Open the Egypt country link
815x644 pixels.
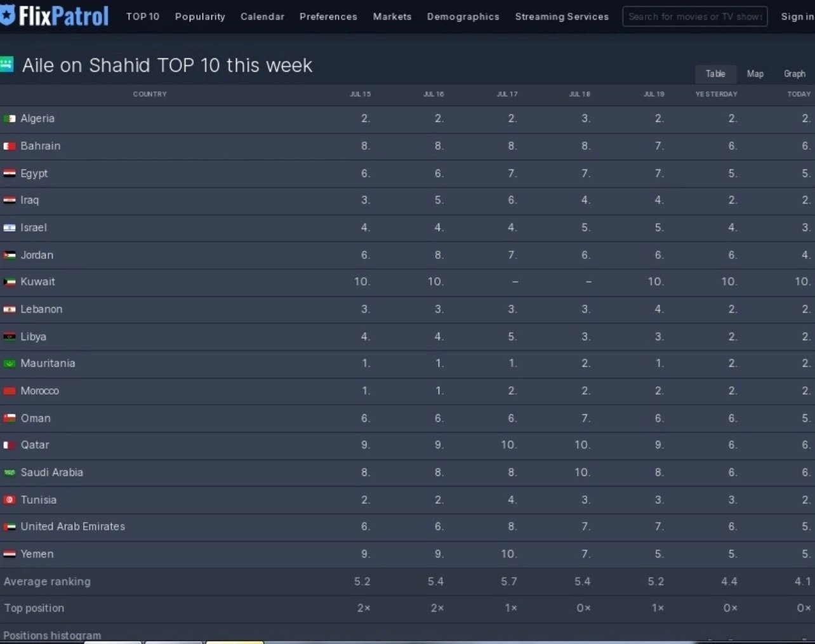click(x=34, y=173)
